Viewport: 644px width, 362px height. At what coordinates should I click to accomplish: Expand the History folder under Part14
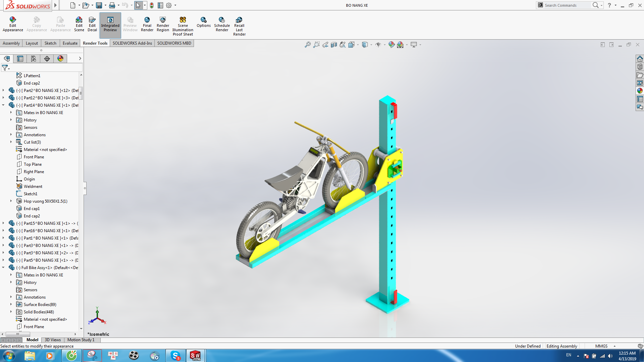11,120
